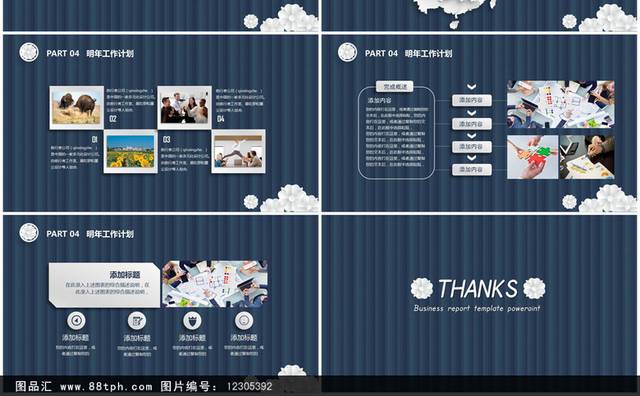This screenshot has height=396, width=640.
Task: Click the flower badge on the flowchart slide
Action: click(x=347, y=52)
